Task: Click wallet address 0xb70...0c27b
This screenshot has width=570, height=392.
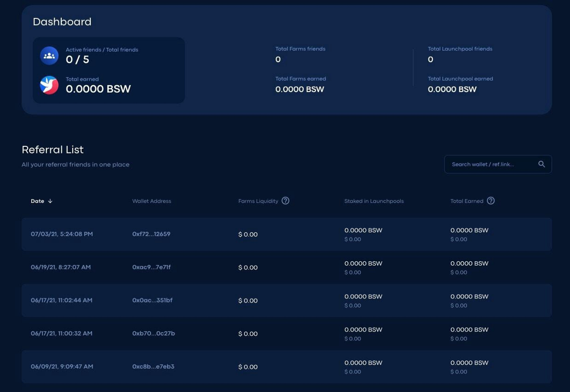Action: [x=153, y=334]
